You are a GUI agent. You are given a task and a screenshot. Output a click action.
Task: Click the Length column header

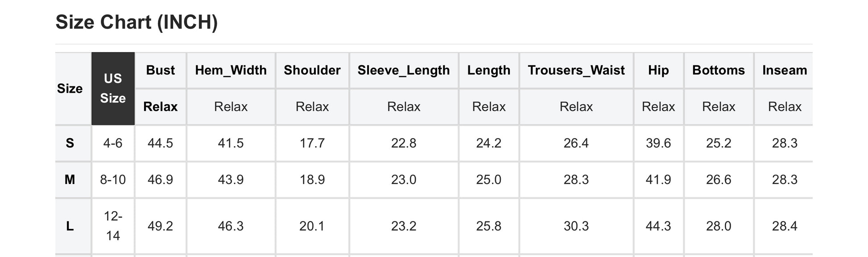pos(488,70)
